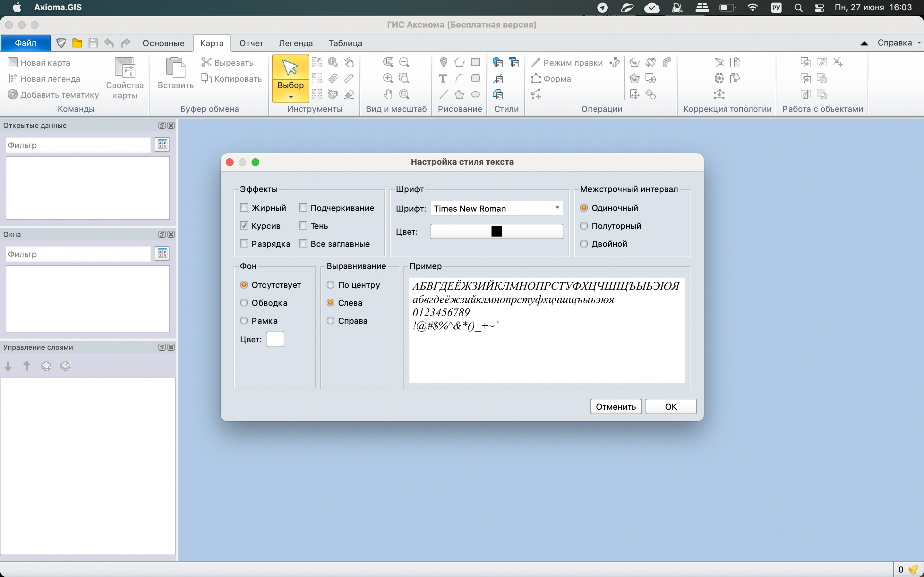
Task: Click the move layer up arrow
Action: tap(26, 366)
